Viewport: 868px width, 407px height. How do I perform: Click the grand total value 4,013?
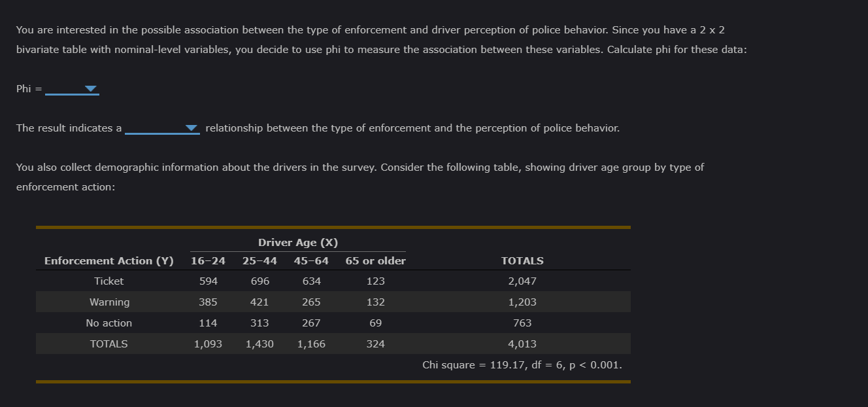tap(522, 344)
